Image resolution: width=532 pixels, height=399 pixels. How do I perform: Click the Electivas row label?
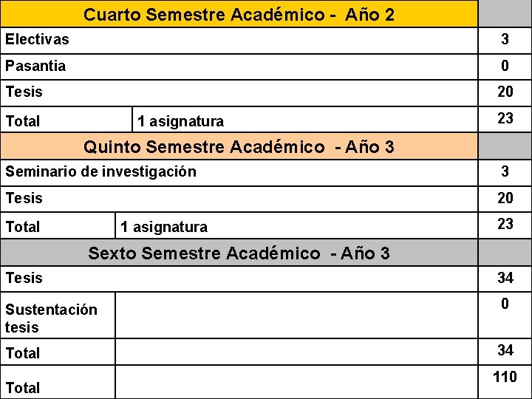pos(38,39)
